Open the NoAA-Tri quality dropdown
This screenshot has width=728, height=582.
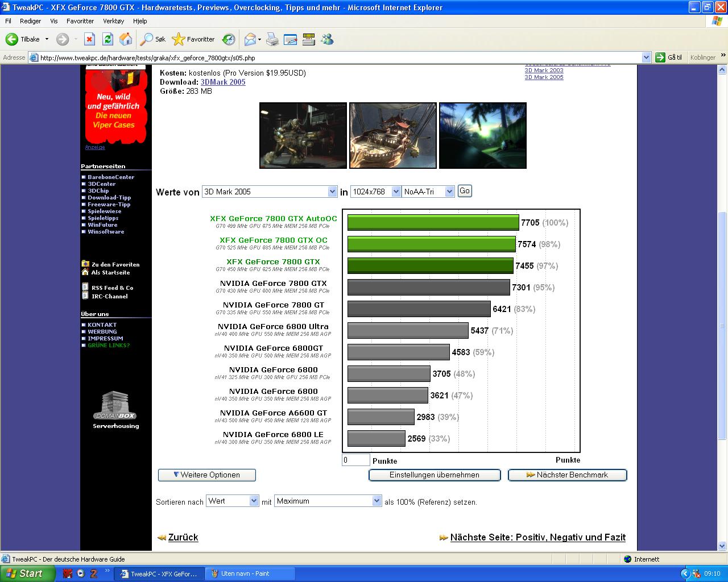click(428, 192)
